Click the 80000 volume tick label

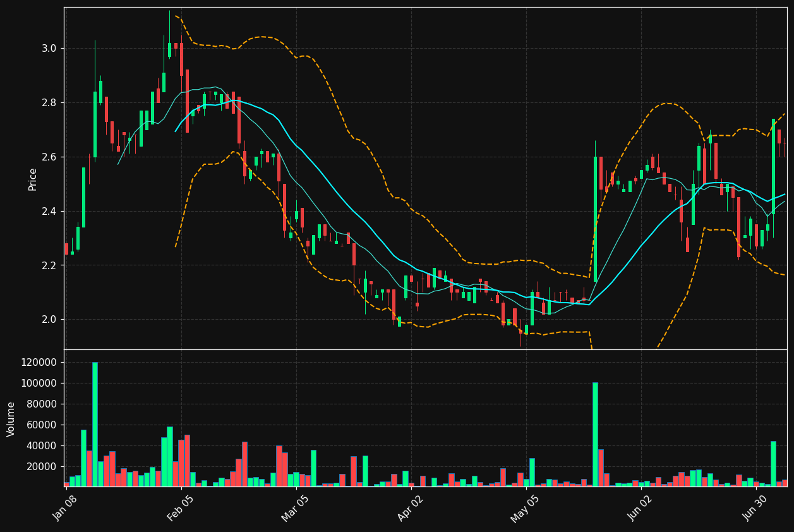pos(42,404)
